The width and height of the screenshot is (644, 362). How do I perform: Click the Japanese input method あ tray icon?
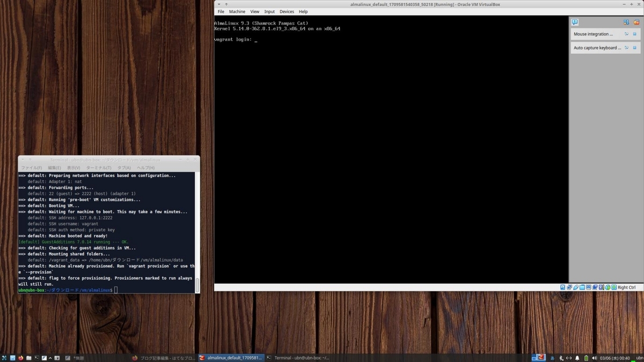[552, 358]
